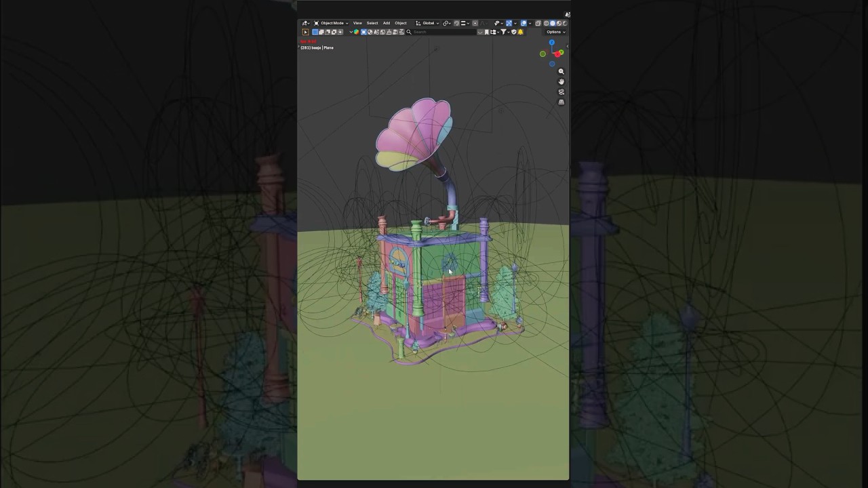Toggle proportional editing

(475, 23)
